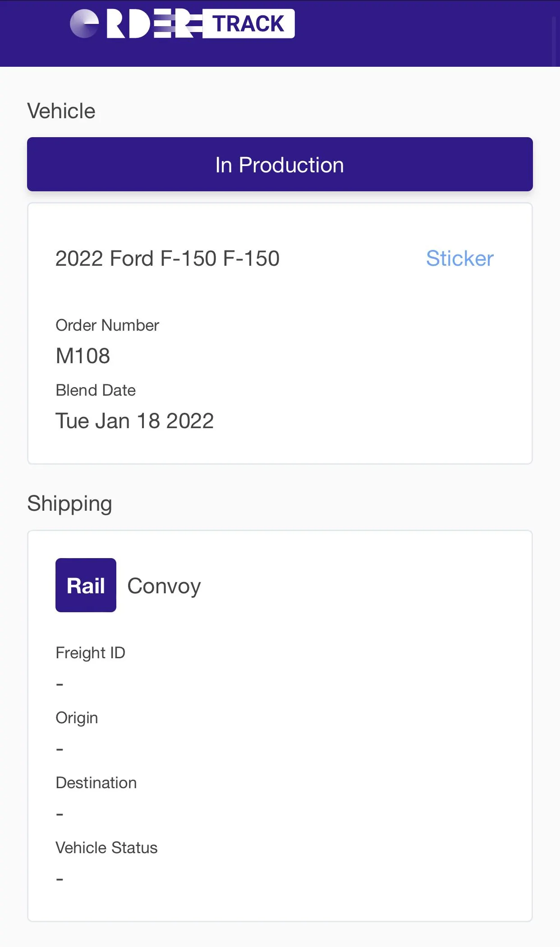Click the 2022 Ford F-150 title

click(167, 259)
